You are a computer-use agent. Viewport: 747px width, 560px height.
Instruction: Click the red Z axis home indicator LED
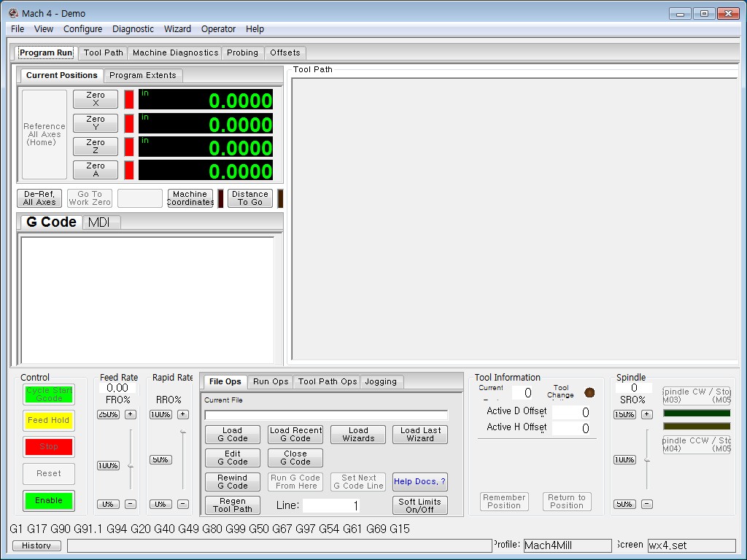[128, 146]
